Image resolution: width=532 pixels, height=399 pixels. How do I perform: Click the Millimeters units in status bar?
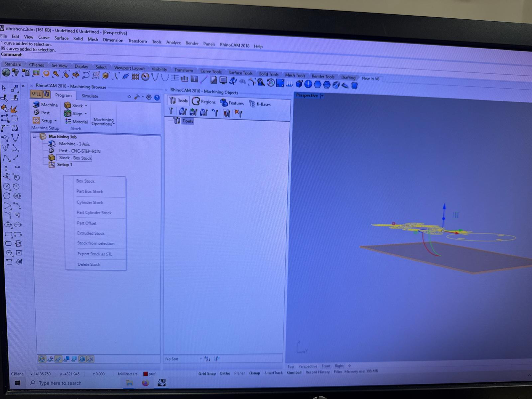[x=127, y=374]
